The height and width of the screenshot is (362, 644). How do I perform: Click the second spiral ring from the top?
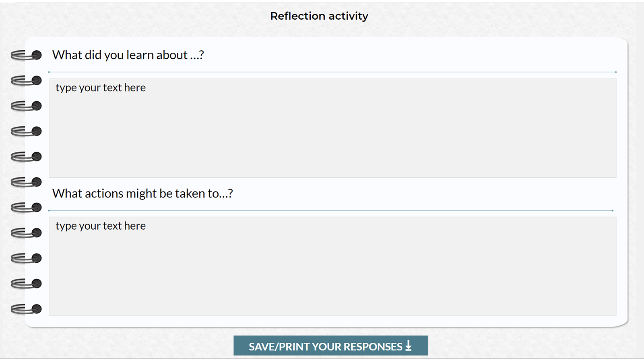26,80
